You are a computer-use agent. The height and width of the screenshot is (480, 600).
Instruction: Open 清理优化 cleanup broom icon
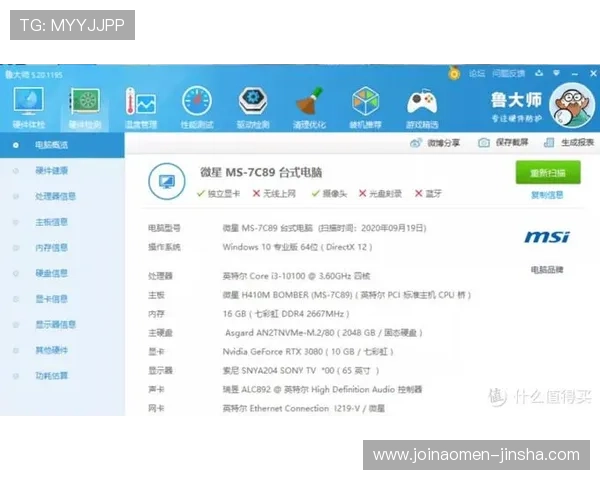309,101
